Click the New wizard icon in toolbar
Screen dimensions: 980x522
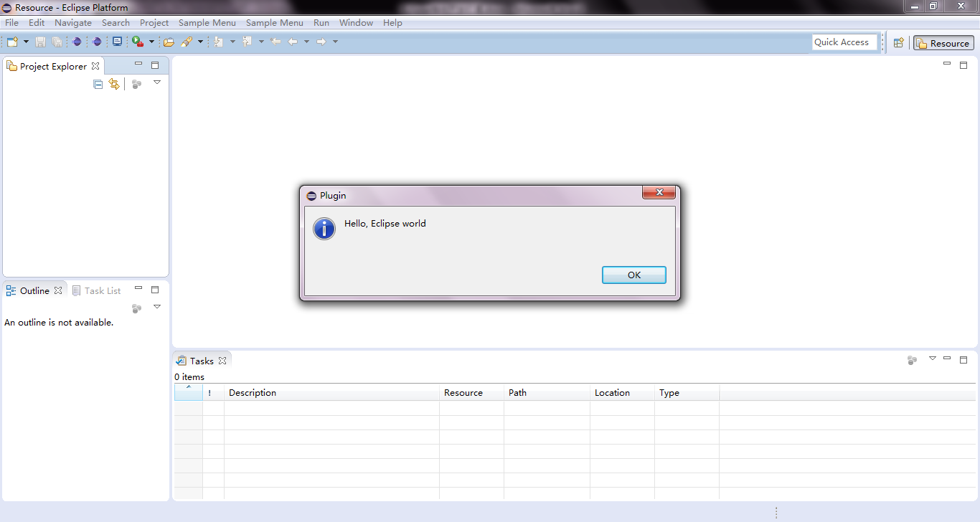[x=12, y=42]
